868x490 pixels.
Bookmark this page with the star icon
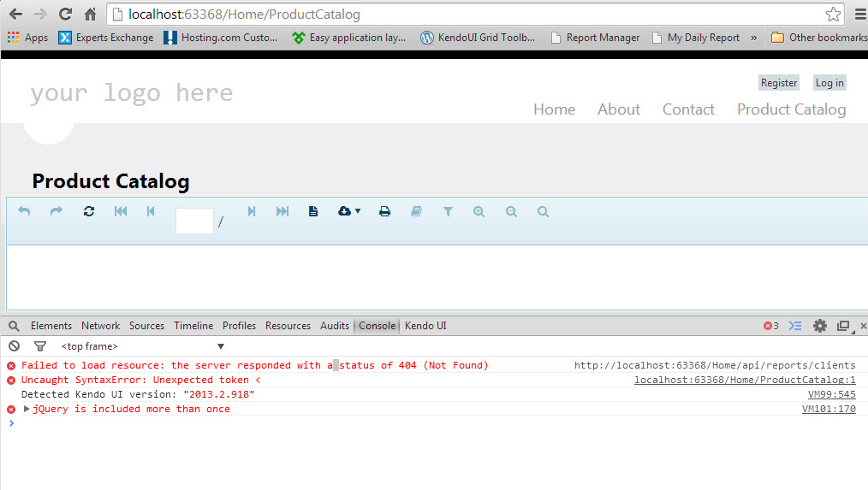tap(833, 15)
